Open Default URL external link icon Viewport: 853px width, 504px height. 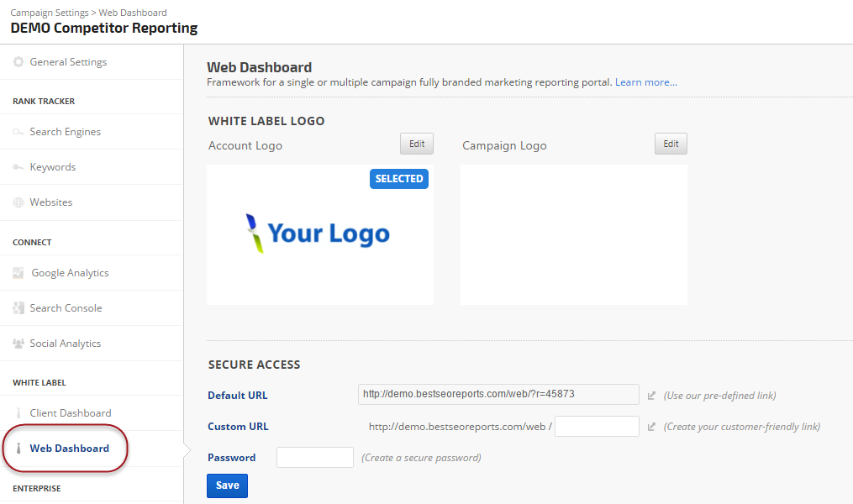[x=651, y=395]
